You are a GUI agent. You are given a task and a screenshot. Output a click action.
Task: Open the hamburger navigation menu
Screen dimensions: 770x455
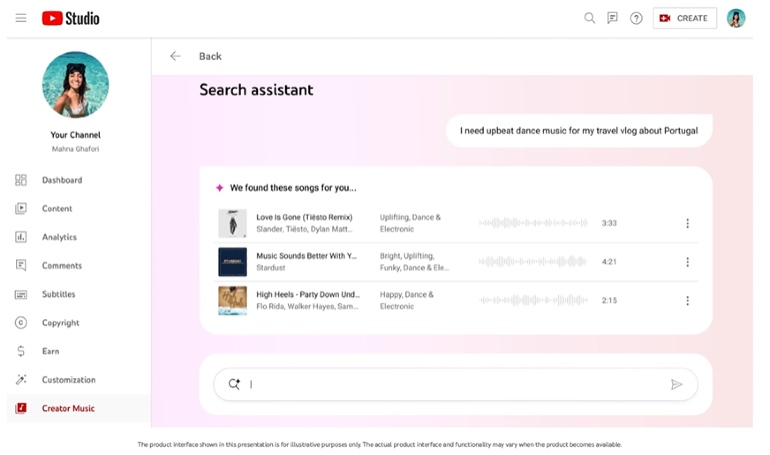[21, 18]
